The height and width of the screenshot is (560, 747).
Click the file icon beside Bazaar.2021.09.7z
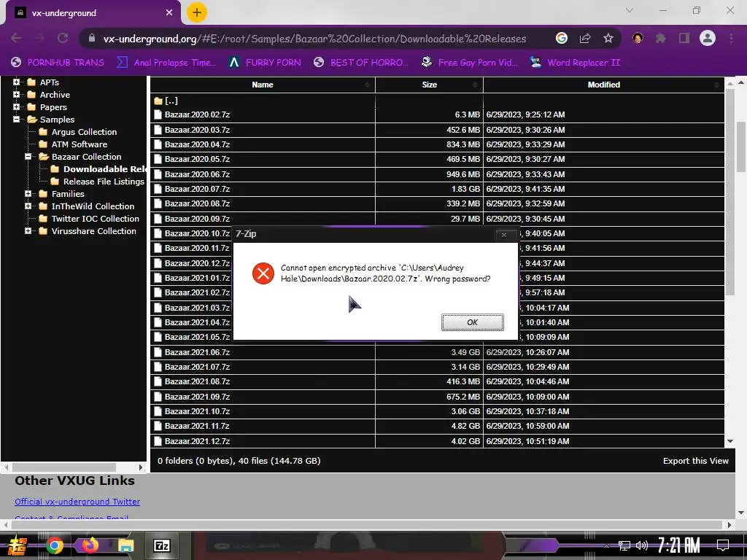[158, 396]
